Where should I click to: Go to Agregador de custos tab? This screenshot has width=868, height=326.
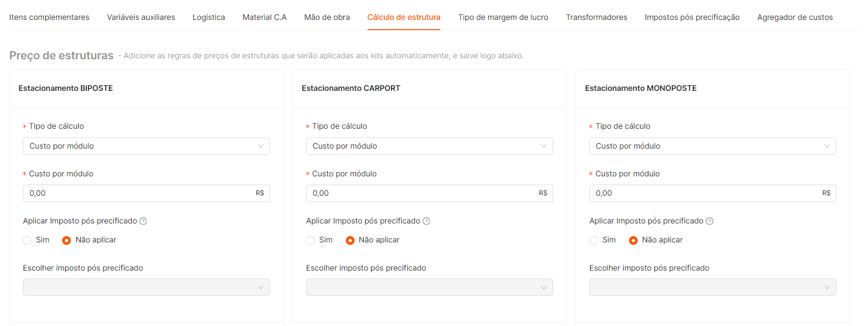(x=795, y=17)
